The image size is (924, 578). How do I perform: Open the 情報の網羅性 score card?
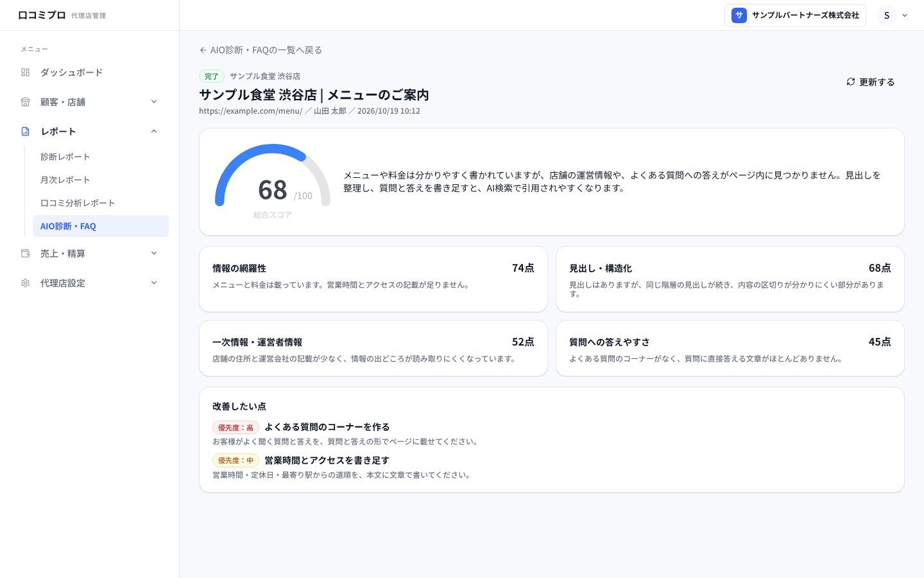(x=373, y=279)
